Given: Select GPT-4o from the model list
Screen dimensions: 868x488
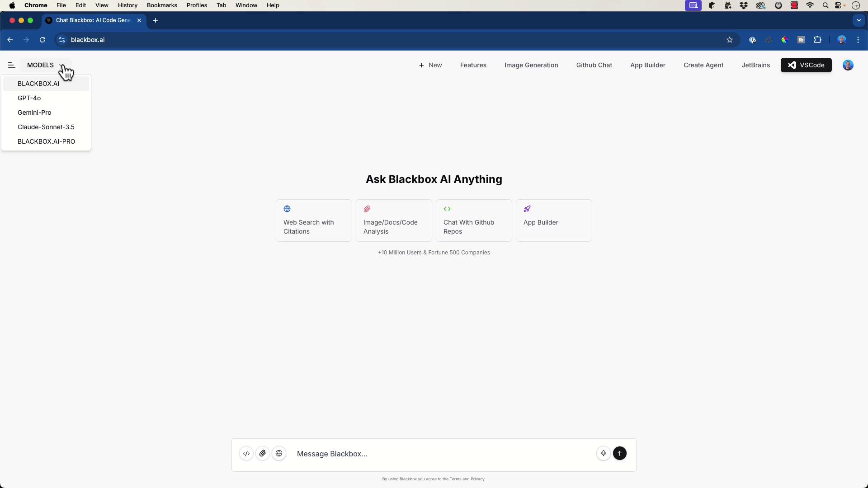Looking at the screenshot, I should (x=29, y=98).
